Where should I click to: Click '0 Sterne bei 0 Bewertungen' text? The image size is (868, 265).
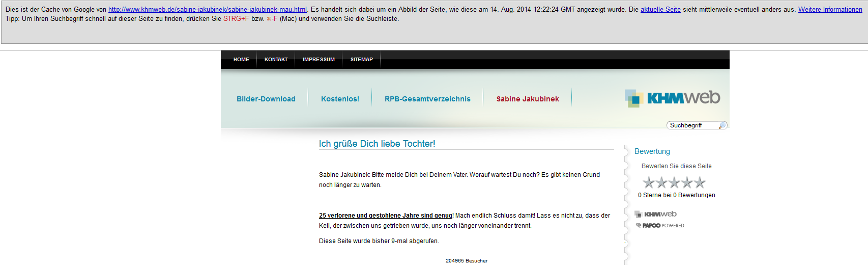point(677,195)
